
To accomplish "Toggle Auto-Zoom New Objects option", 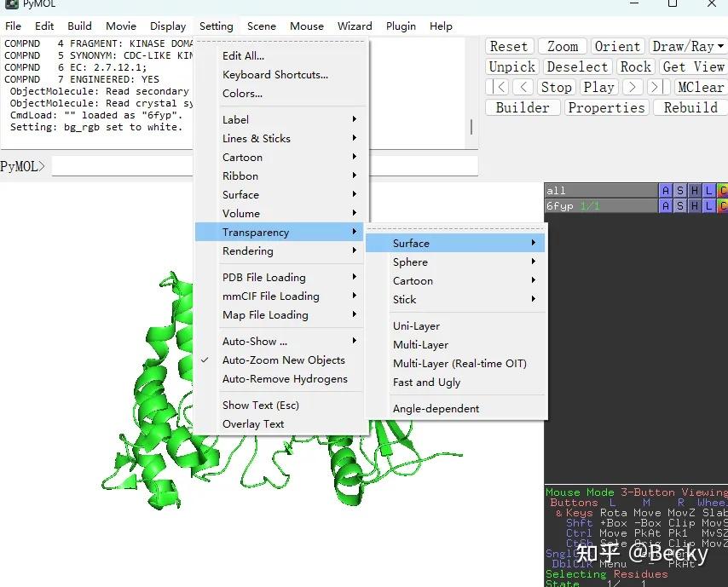I will click(x=281, y=360).
